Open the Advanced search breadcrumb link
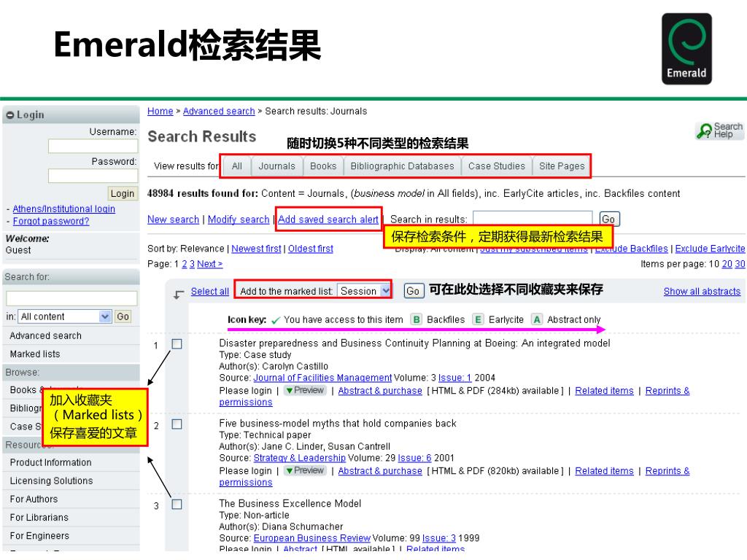747x560 pixels. 219,111
